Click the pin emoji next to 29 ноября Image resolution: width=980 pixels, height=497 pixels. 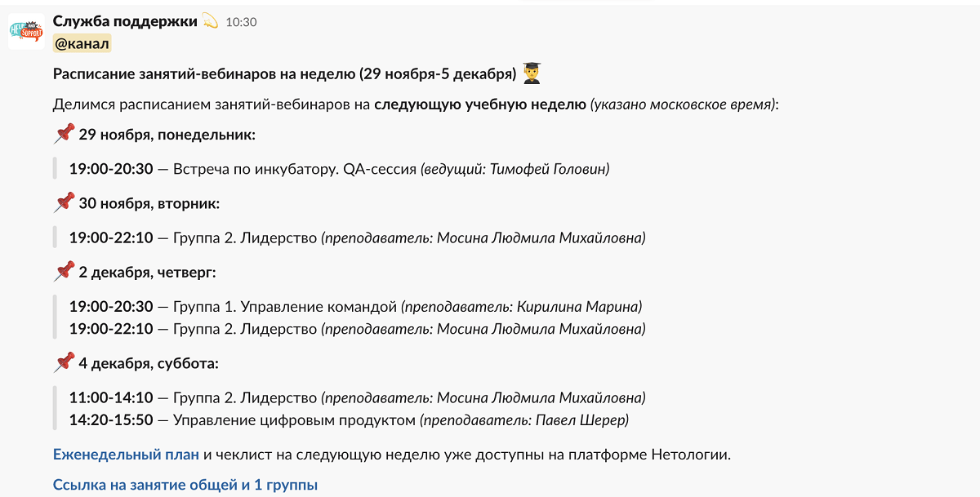click(x=62, y=135)
